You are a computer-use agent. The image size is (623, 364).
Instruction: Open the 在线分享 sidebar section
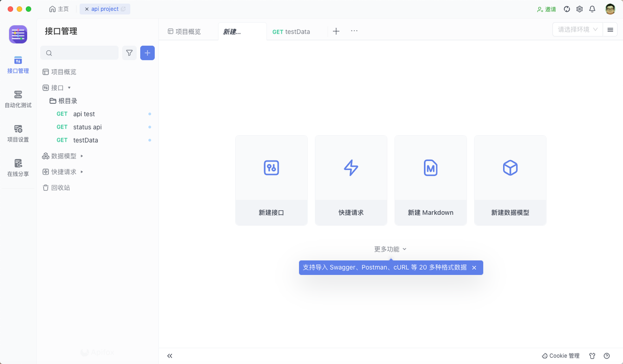click(18, 167)
